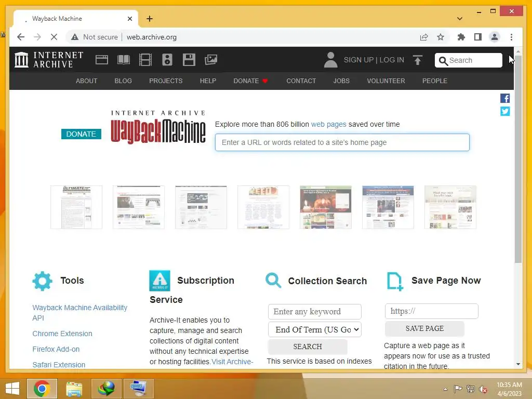Open the BLOG menu item
Viewport: 532px width, 399px height.
click(x=123, y=81)
